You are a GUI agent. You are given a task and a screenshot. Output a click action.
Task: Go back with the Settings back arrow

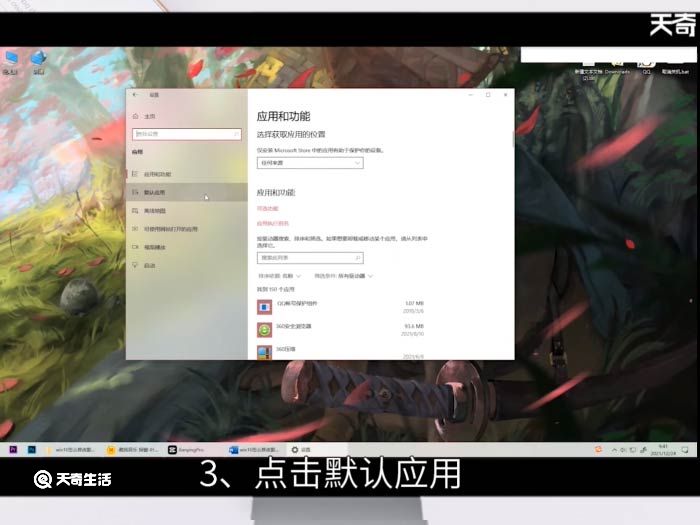pos(135,95)
